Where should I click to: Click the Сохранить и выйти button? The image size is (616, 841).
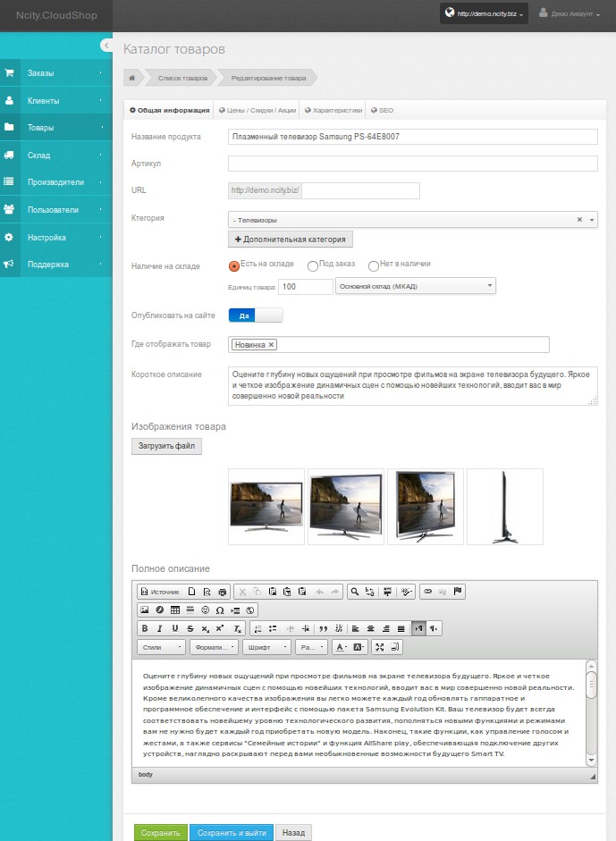coord(232,832)
